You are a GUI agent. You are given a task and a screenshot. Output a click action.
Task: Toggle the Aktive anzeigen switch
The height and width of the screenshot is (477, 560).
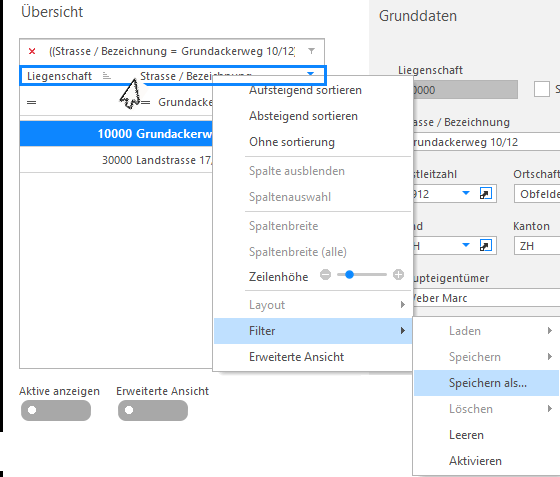56,410
